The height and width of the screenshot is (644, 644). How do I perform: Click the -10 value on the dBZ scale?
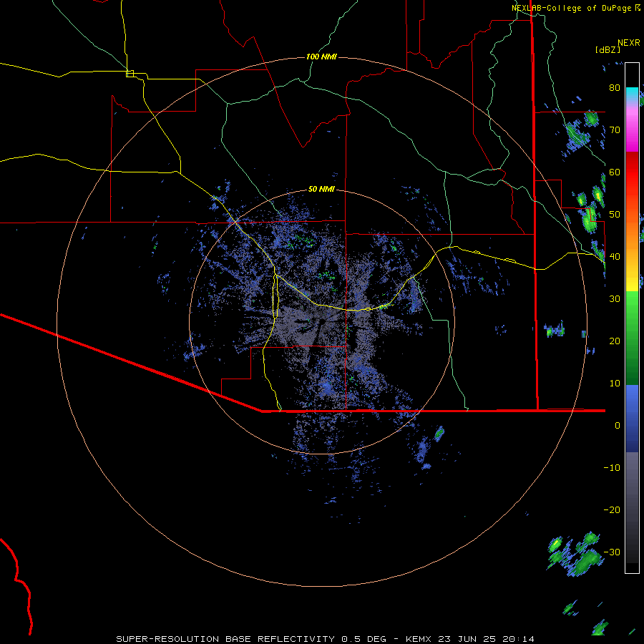[612, 468]
